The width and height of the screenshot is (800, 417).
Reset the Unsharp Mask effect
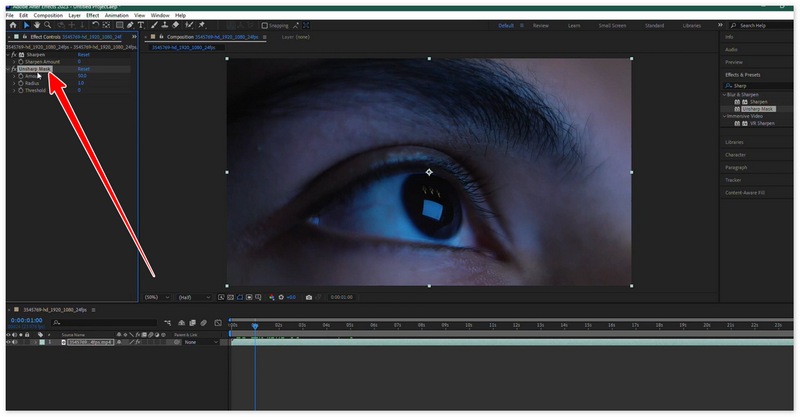(x=83, y=69)
